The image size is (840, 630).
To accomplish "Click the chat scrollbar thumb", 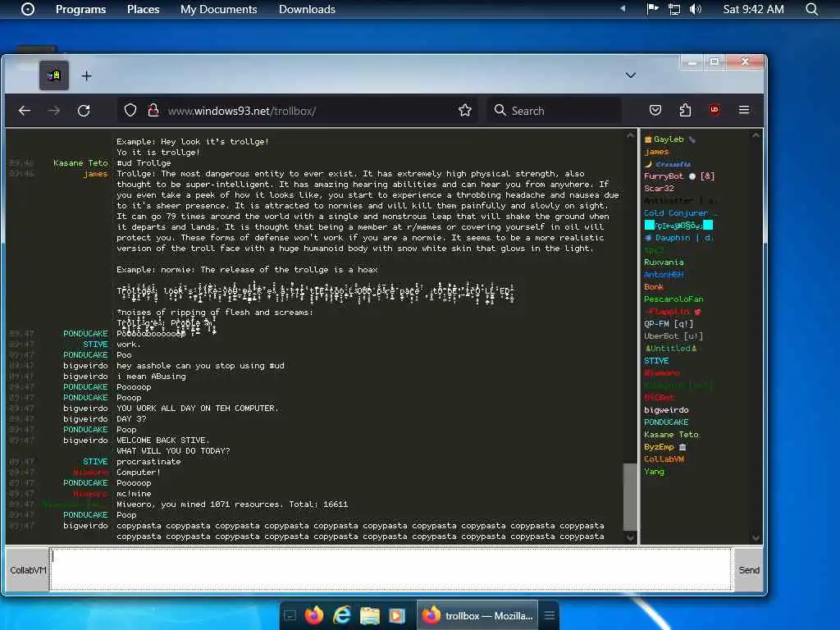I will click(631, 496).
